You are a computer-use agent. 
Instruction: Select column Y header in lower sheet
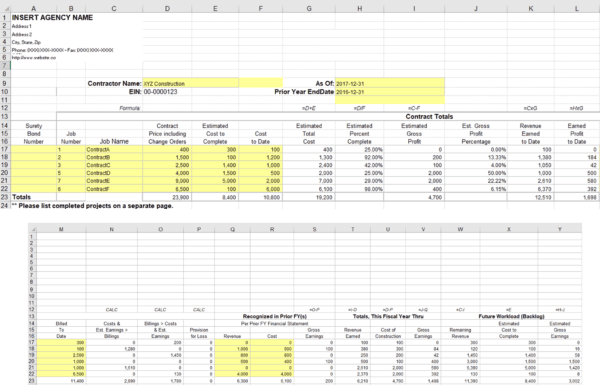[x=559, y=229]
